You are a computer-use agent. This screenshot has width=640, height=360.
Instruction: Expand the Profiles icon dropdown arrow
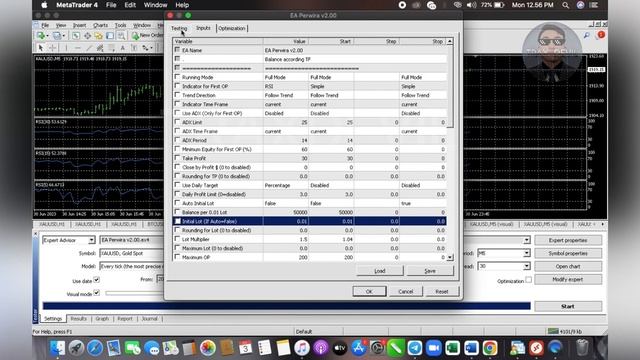pos(63,36)
